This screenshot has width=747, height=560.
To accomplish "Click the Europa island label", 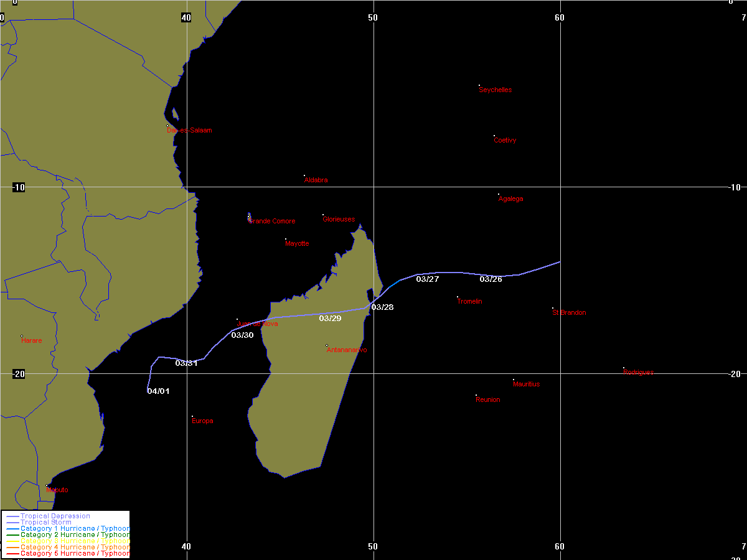I will coord(202,421).
